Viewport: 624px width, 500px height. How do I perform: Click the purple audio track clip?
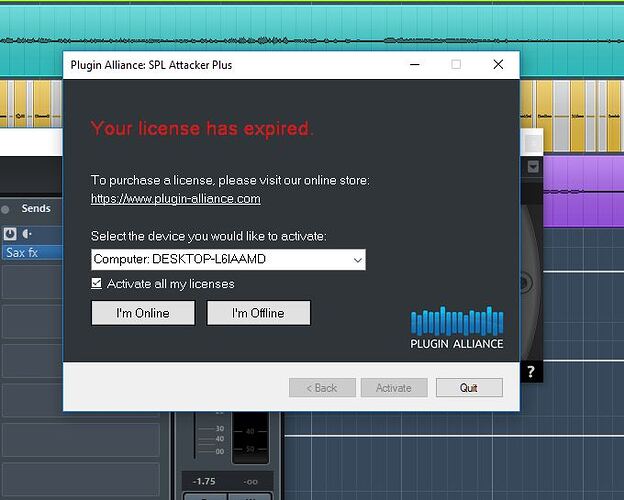[583, 191]
